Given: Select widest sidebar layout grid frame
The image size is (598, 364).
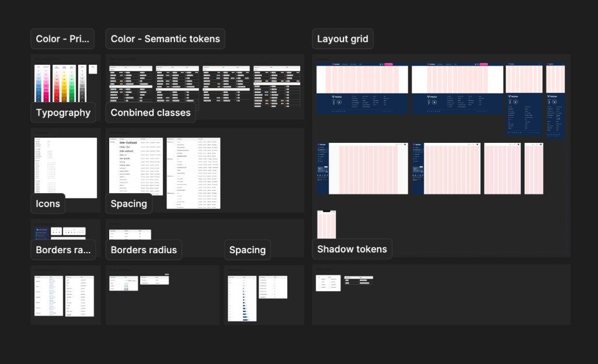Looking at the screenshot, I should [x=362, y=169].
